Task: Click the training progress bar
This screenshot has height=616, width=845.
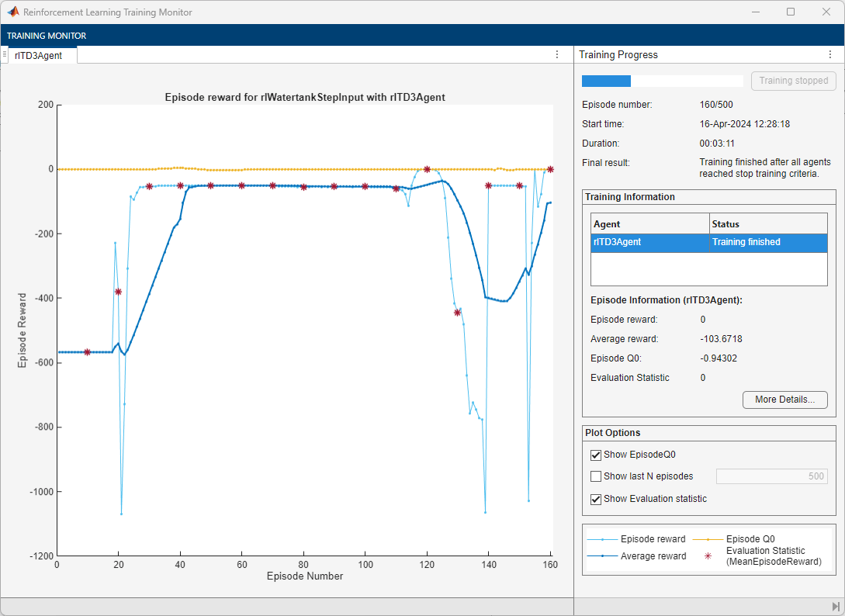Action: tap(662, 81)
